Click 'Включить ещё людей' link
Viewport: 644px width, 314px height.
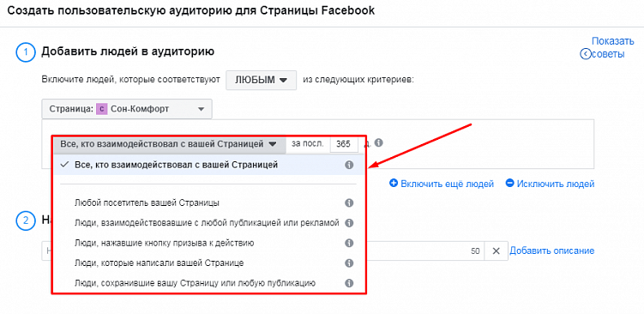[x=442, y=184]
